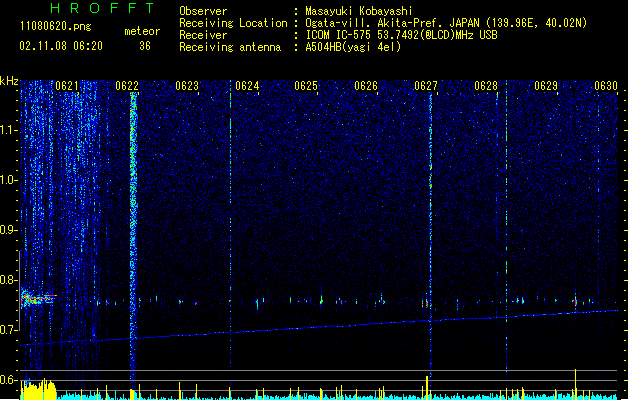Click the antenna text A504HB(yagi 4el)
The width and height of the screenshot is (629, 400).
(353, 47)
